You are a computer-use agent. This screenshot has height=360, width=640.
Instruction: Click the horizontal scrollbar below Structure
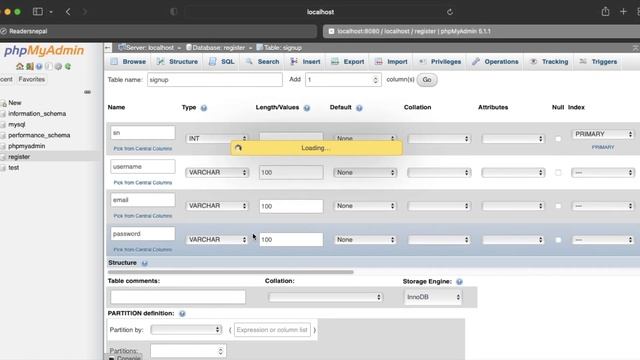pos(231,272)
